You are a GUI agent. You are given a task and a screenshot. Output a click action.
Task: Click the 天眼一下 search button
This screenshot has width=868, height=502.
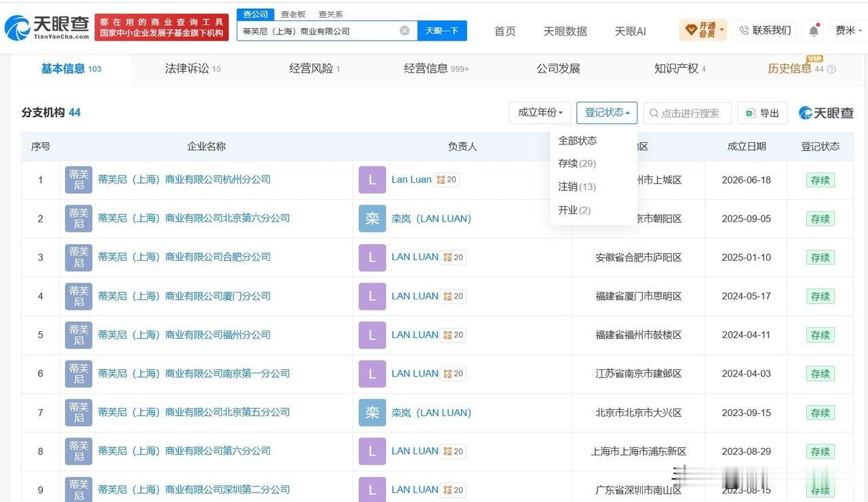click(x=442, y=30)
